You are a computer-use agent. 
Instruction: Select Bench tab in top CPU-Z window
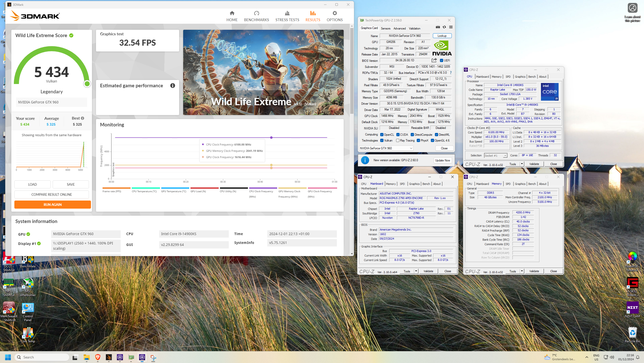pos(532,77)
